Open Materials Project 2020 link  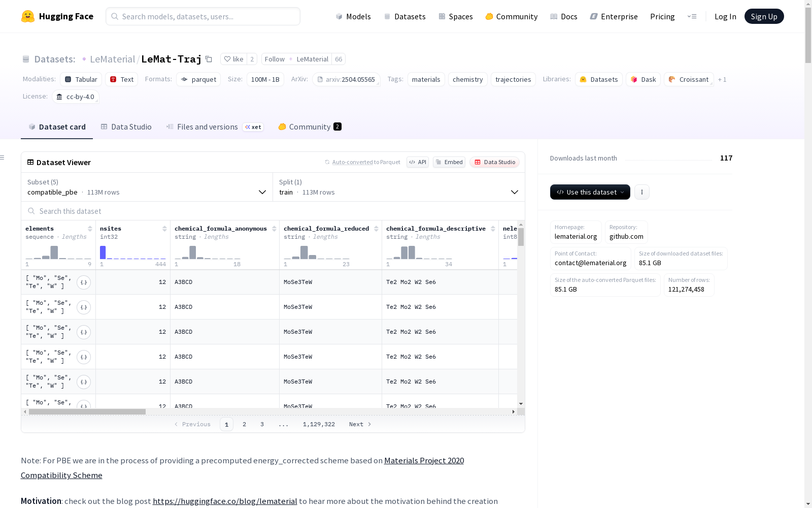tap(424, 460)
